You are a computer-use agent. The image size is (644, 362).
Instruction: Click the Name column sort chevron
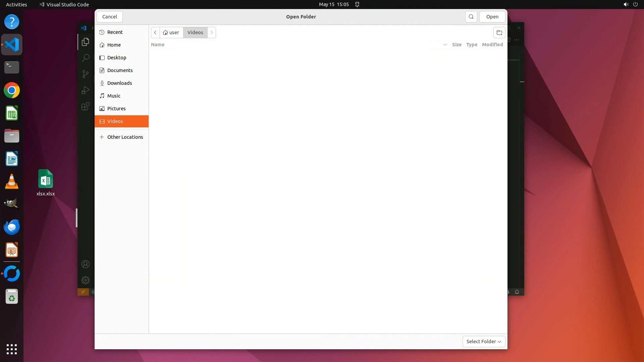click(x=445, y=45)
